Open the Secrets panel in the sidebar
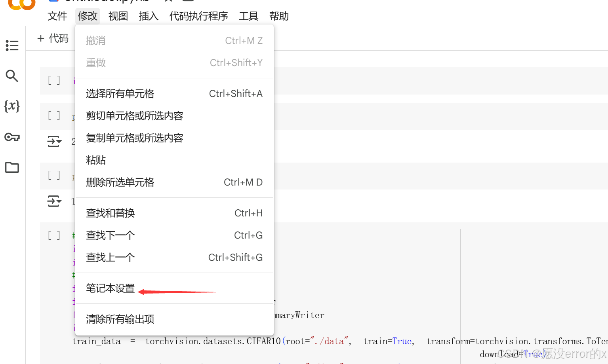Image resolution: width=608 pixels, height=364 pixels. (x=12, y=137)
